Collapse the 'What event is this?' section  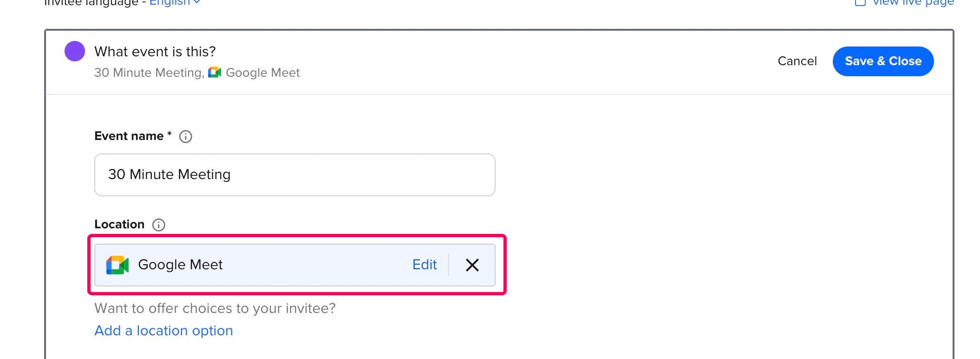pyautogui.click(x=155, y=51)
